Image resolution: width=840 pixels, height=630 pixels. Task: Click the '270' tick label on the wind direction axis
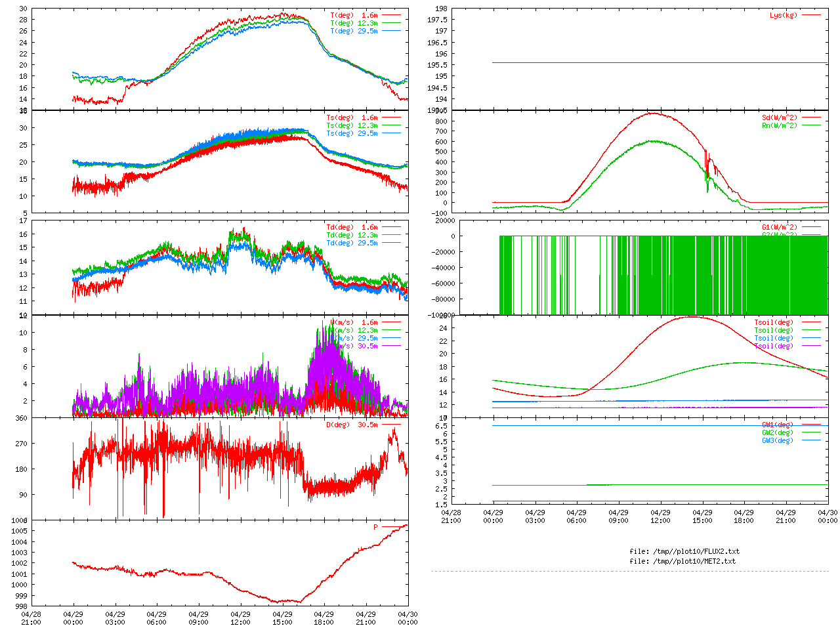click(21, 444)
